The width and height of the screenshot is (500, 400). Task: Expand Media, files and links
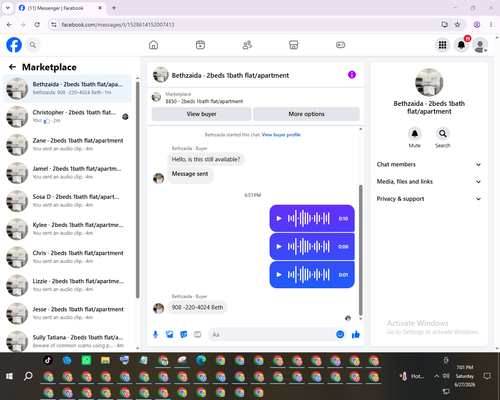point(429,182)
